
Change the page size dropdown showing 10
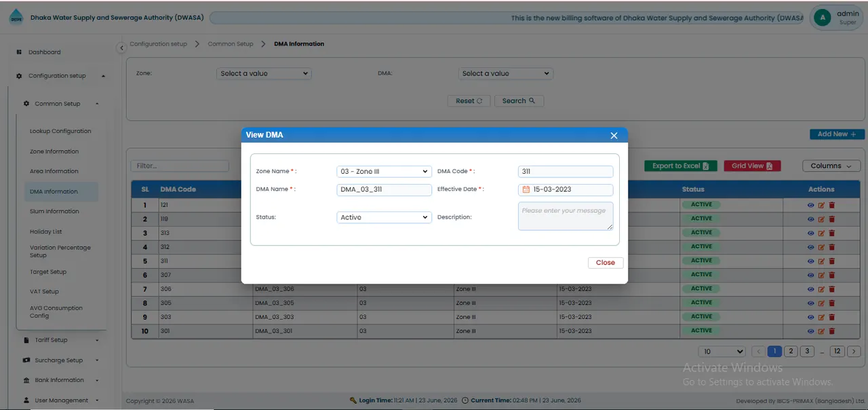pyautogui.click(x=722, y=352)
